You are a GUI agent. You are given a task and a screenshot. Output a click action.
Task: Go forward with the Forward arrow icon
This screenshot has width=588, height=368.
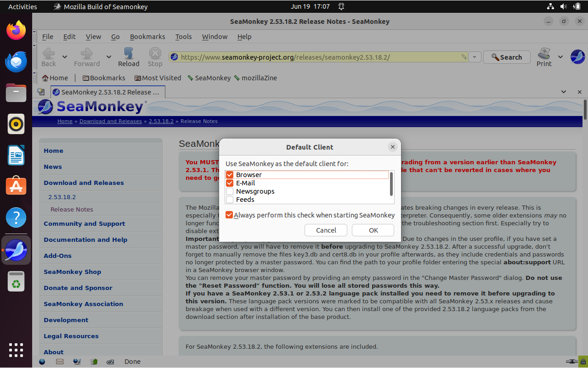[86, 53]
